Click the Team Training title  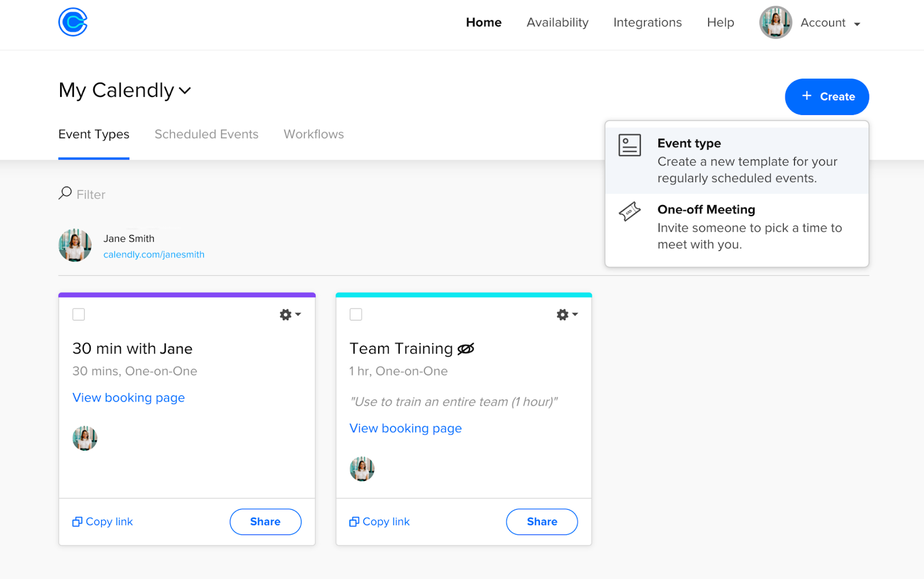[x=401, y=348]
